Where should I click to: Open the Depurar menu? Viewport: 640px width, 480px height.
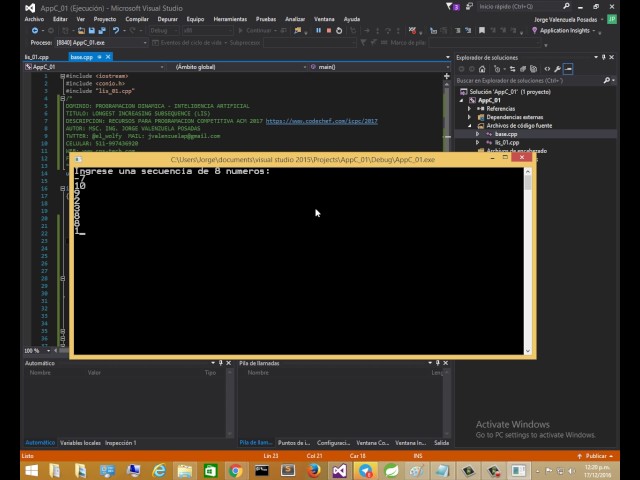point(167,19)
